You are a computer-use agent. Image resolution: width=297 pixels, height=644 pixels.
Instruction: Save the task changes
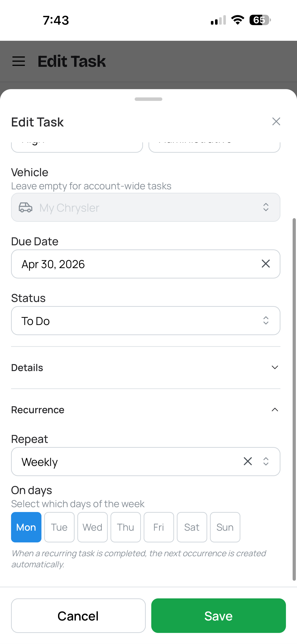[218, 616]
